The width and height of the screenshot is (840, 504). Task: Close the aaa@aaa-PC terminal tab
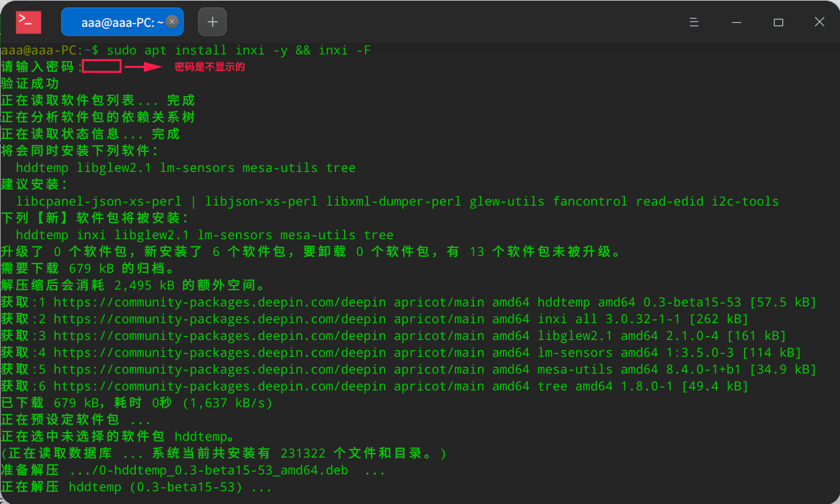point(172,21)
